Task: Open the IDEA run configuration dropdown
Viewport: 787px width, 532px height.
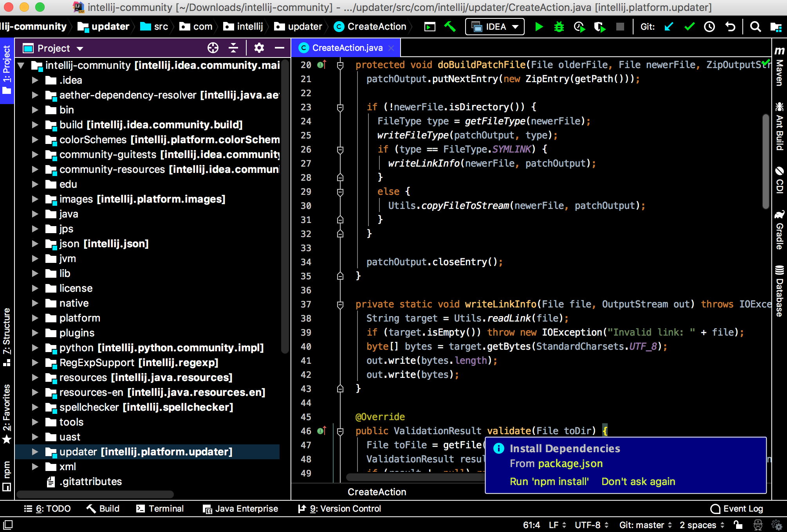Action: [495, 27]
